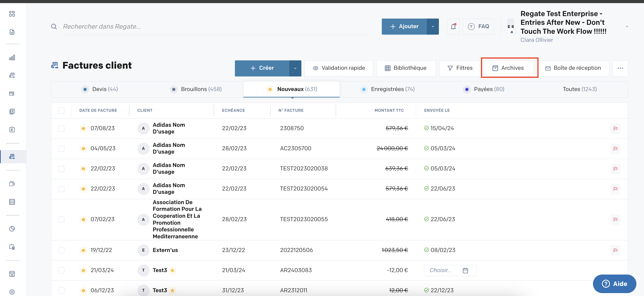644x296 pixels.
Task: Open the document icon in sidebar
Action: pyautogui.click(x=12, y=32)
